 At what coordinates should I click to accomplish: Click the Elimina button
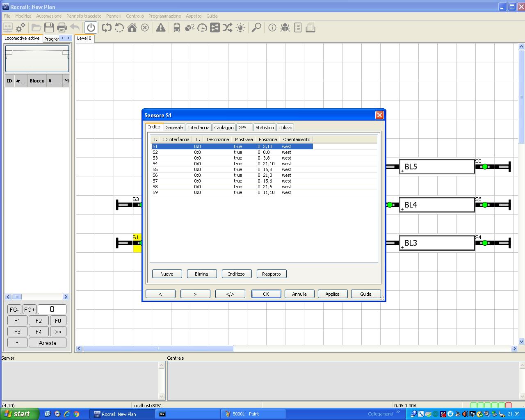[201, 274]
